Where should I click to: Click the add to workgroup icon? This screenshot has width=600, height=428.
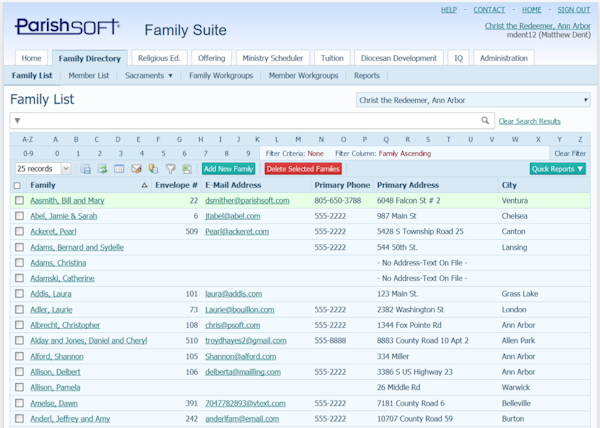(153, 169)
